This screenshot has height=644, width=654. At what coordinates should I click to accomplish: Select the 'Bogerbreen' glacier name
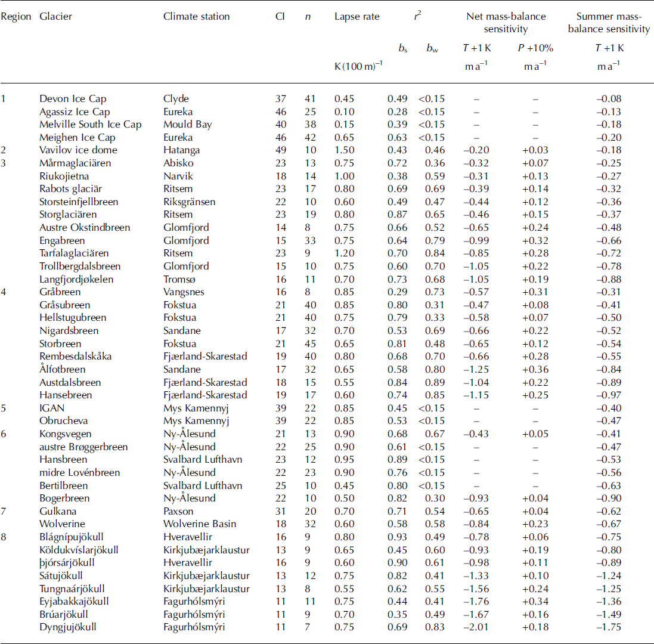[x=64, y=499]
